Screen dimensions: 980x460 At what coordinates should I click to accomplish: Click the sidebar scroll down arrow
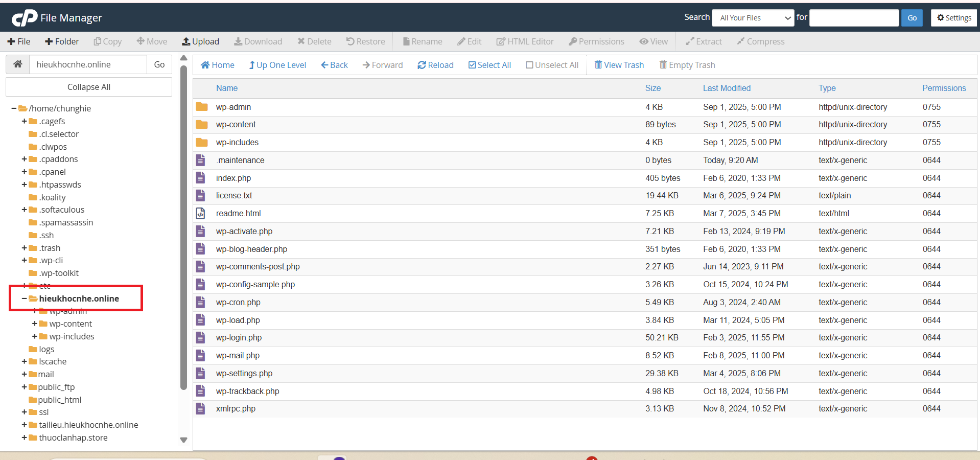(x=184, y=440)
